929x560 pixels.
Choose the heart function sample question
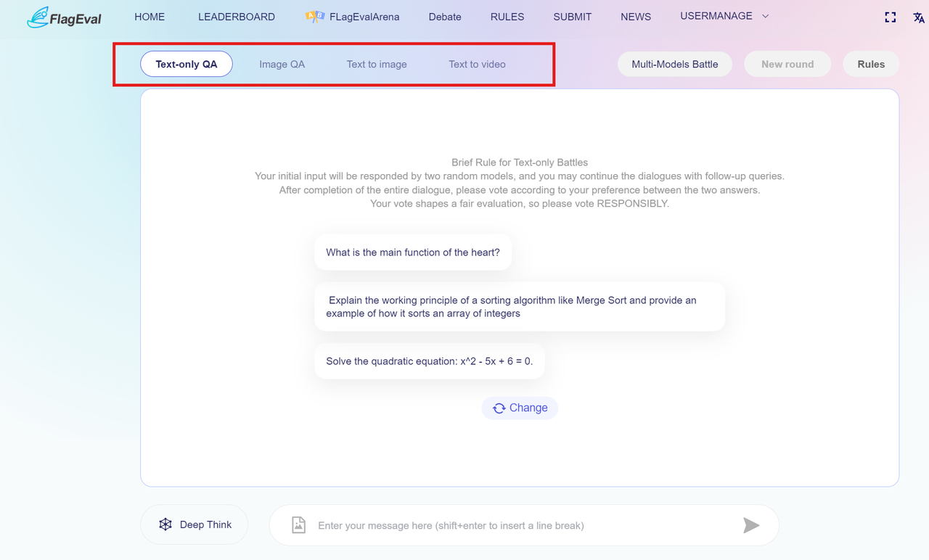[x=412, y=252]
